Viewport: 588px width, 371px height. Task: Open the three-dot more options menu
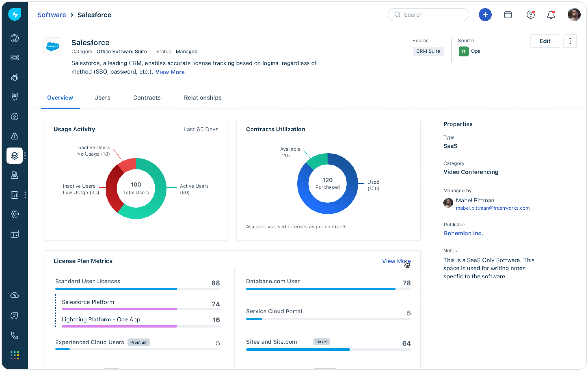click(x=570, y=41)
